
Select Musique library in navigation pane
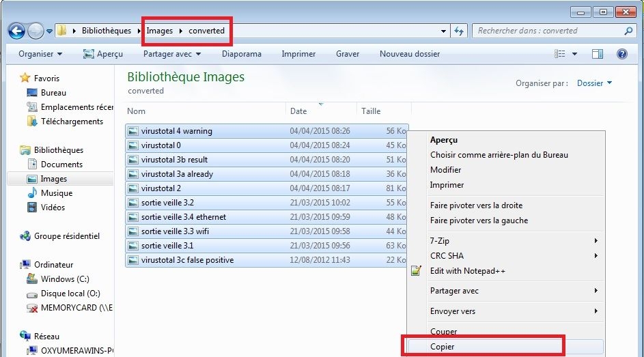pyautogui.click(x=56, y=193)
